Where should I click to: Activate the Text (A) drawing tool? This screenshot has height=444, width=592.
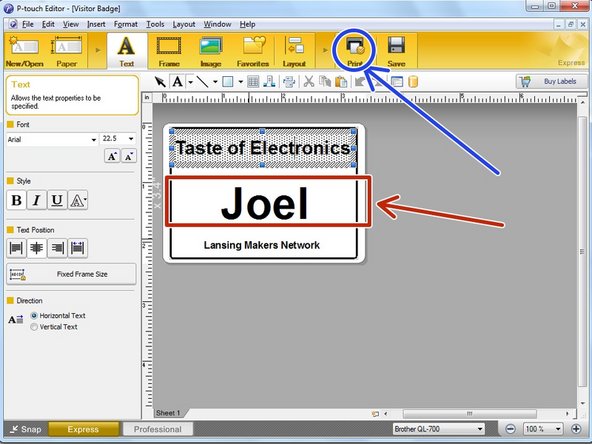point(177,82)
